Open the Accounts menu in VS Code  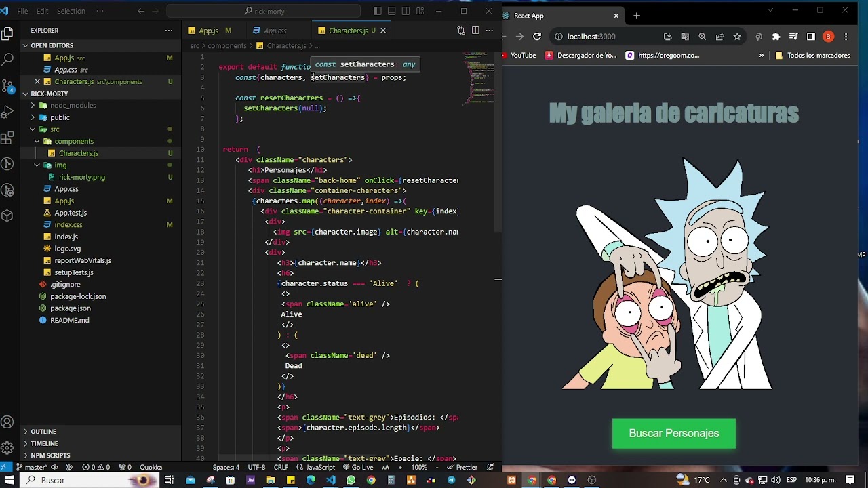[7, 422]
